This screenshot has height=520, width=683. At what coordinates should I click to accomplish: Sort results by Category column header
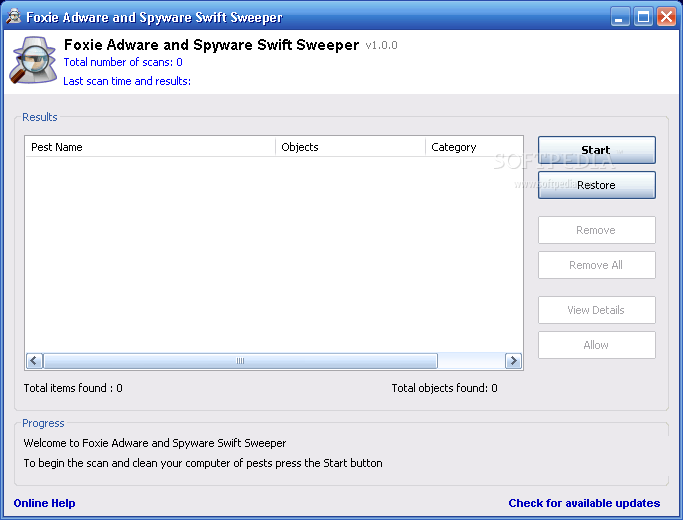[474, 147]
